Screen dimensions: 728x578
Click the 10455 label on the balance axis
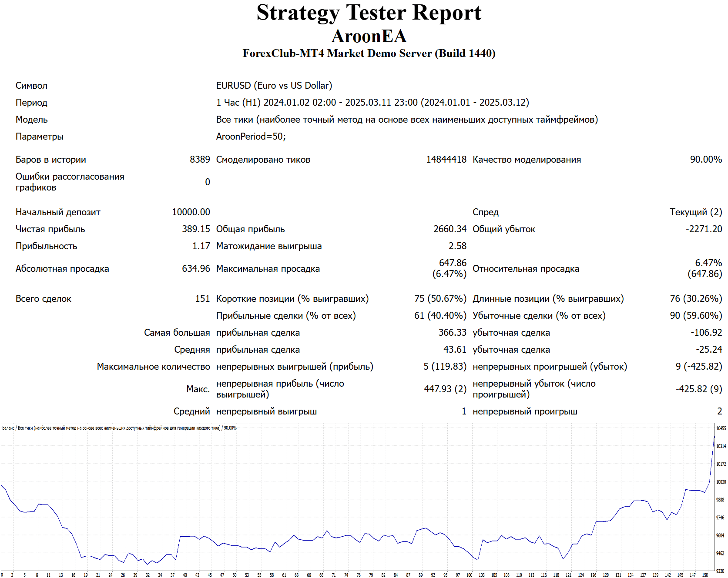click(x=721, y=428)
